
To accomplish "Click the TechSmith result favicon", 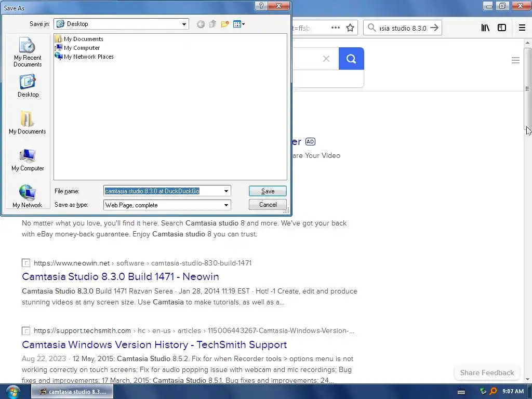I will click(26, 331).
